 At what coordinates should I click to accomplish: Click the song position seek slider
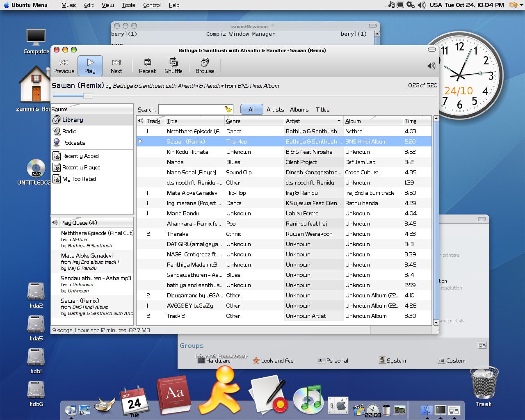tap(88, 96)
